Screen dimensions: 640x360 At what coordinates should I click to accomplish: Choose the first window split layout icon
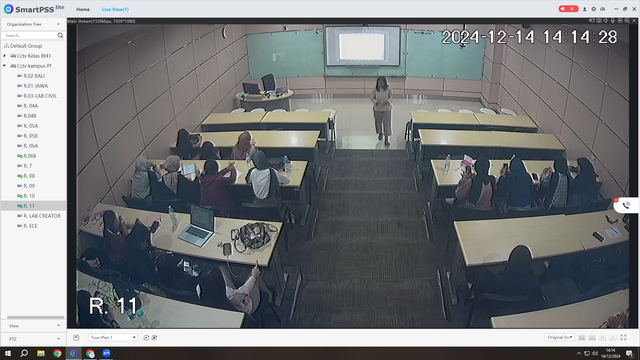click(x=582, y=338)
